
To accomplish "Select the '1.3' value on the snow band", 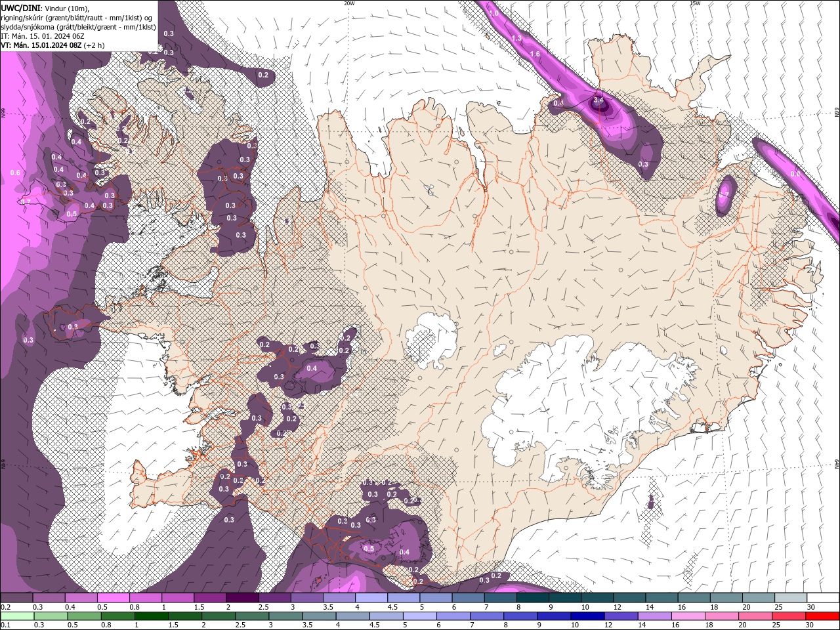I will click(516, 39).
